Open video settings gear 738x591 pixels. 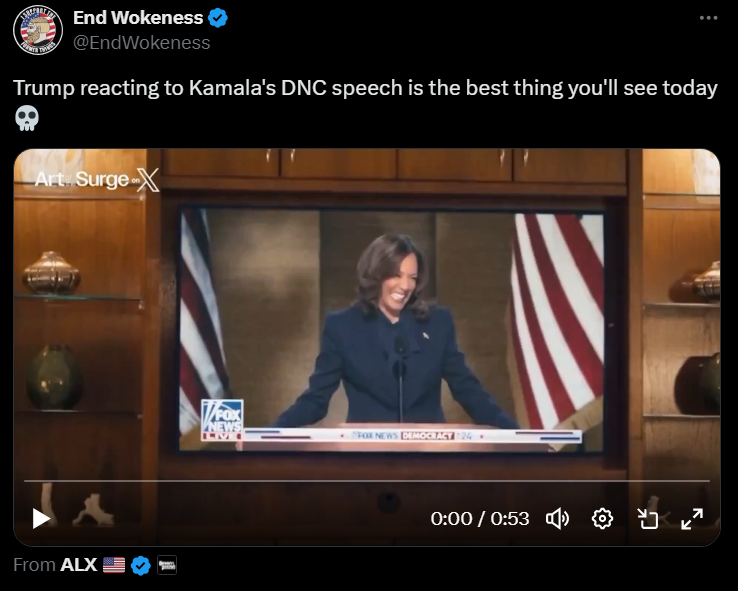pos(602,519)
